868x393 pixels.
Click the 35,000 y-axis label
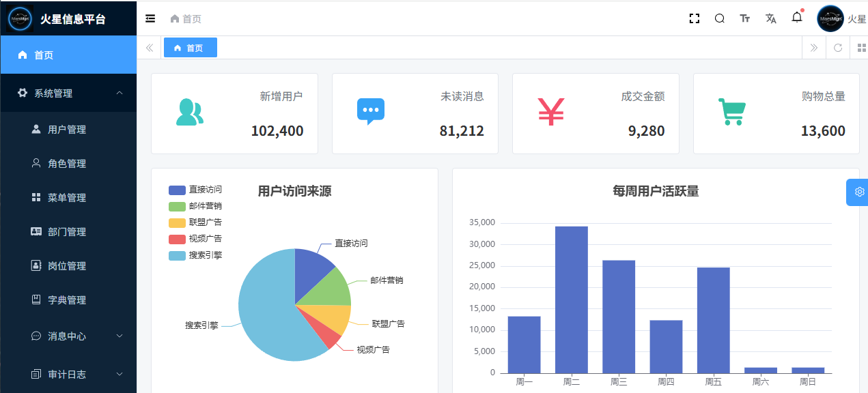tap(482, 222)
